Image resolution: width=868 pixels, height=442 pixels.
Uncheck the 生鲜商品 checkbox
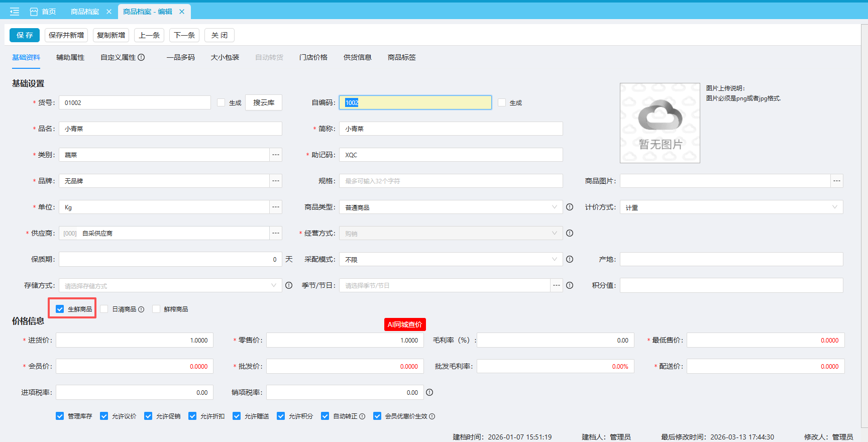pos(60,309)
